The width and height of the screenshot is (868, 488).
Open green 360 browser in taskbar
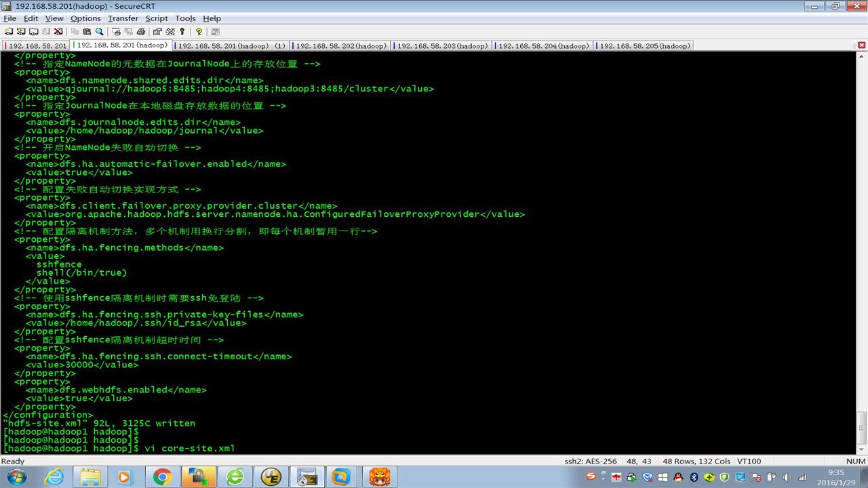click(235, 477)
